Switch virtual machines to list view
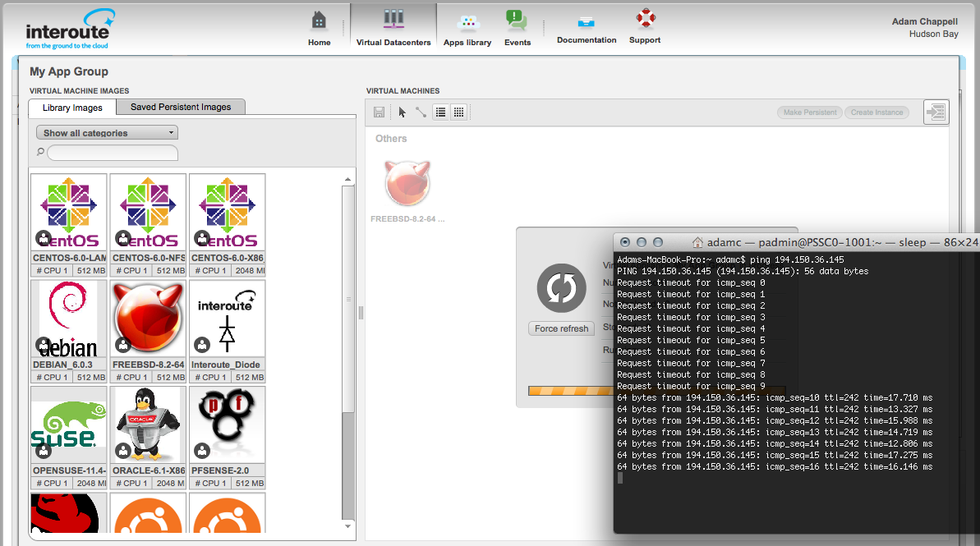 point(440,112)
